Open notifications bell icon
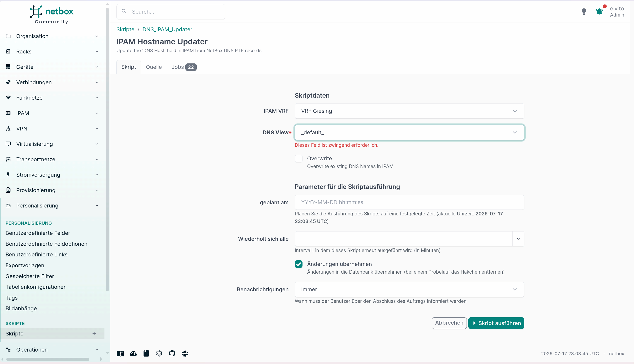 pyautogui.click(x=599, y=12)
